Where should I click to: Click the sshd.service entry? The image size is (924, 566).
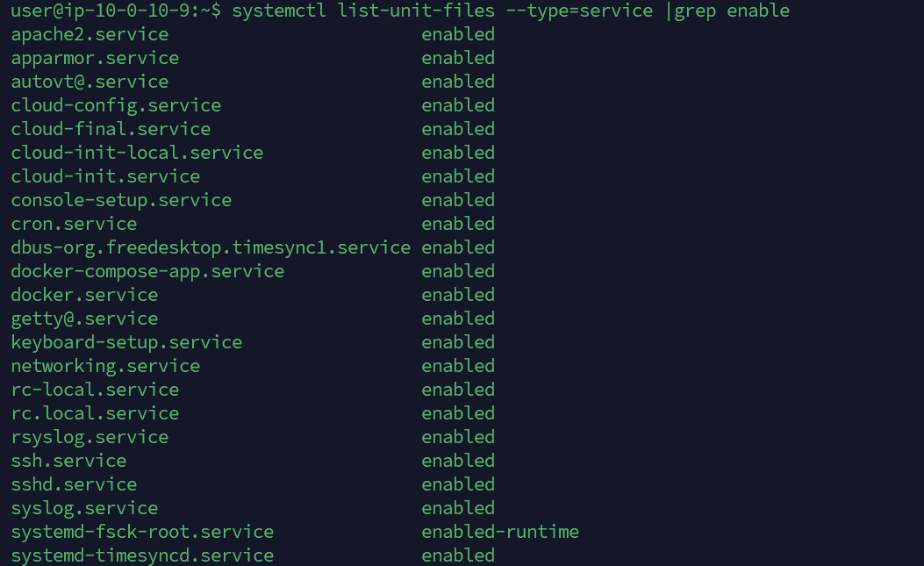pos(74,484)
